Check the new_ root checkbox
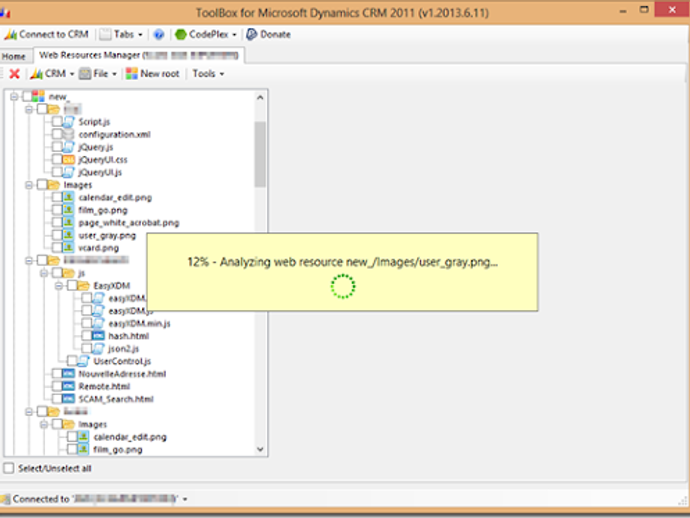The width and height of the screenshot is (690, 518). click(27, 96)
